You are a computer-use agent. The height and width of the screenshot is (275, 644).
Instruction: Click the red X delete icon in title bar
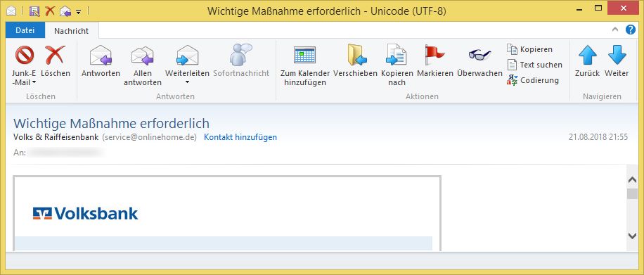click(50, 11)
